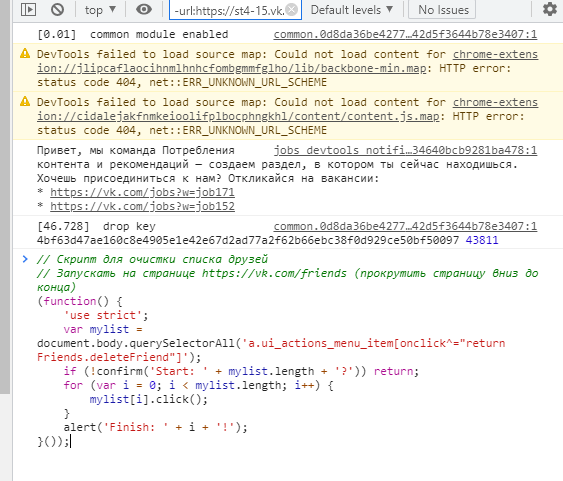The image size is (563, 481).
Task: Open the jobs_devtools_notifi source link
Action: click(x=405, y=150)
